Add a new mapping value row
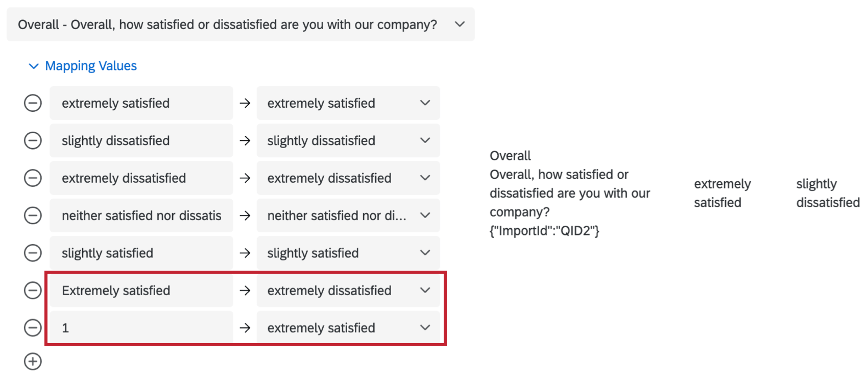 click(33, 362)
